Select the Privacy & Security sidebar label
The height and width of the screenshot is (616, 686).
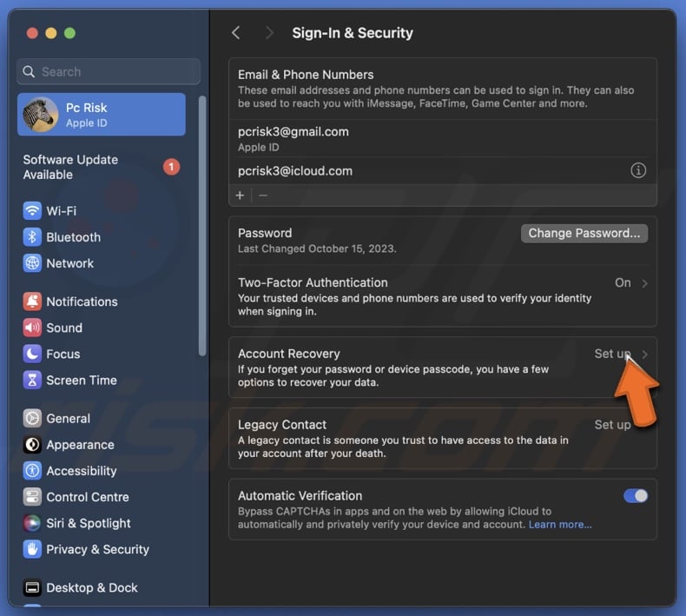97,549
